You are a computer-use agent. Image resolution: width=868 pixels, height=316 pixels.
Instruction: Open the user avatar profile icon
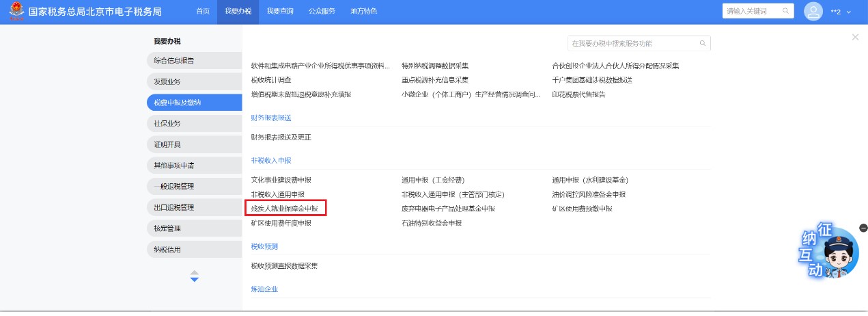(x=813, y=12)
